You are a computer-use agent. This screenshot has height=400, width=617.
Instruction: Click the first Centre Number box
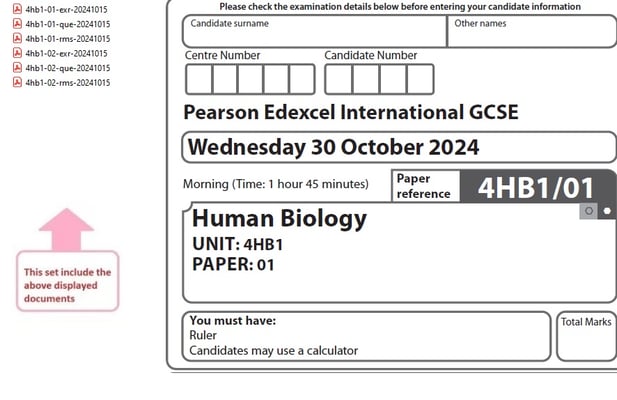click(x=198, y=79)
